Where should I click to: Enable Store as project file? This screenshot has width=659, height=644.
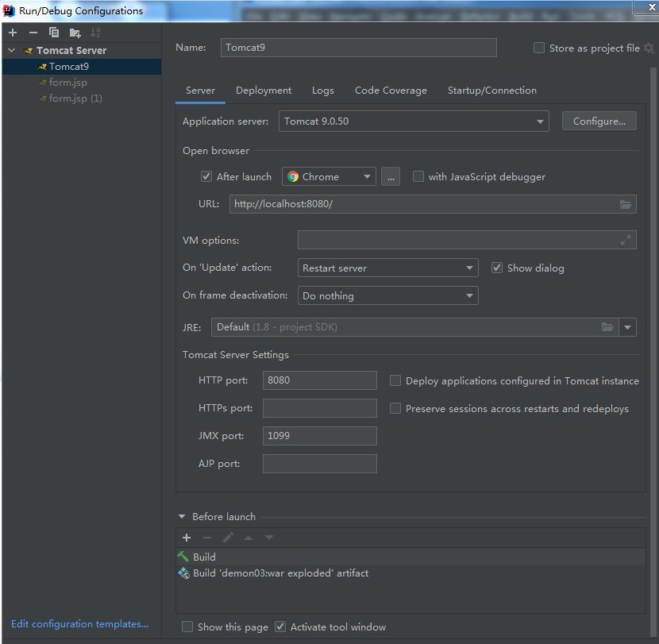pos(539,48)
